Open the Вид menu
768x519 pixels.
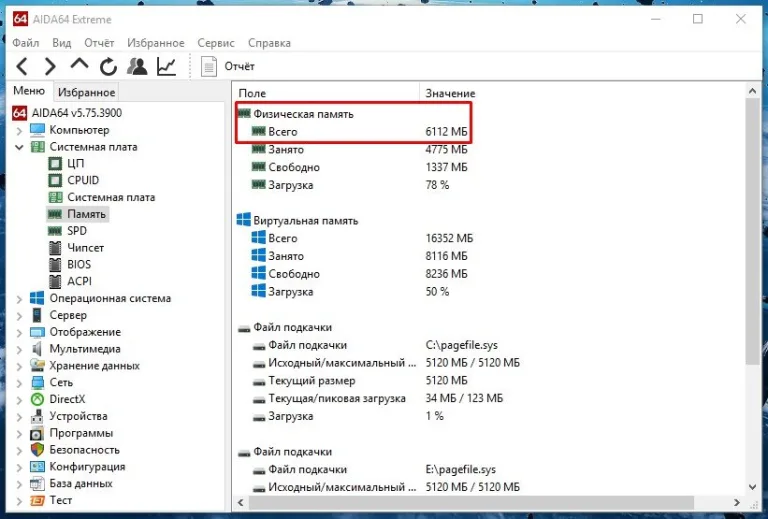click(x=62, y=43)
